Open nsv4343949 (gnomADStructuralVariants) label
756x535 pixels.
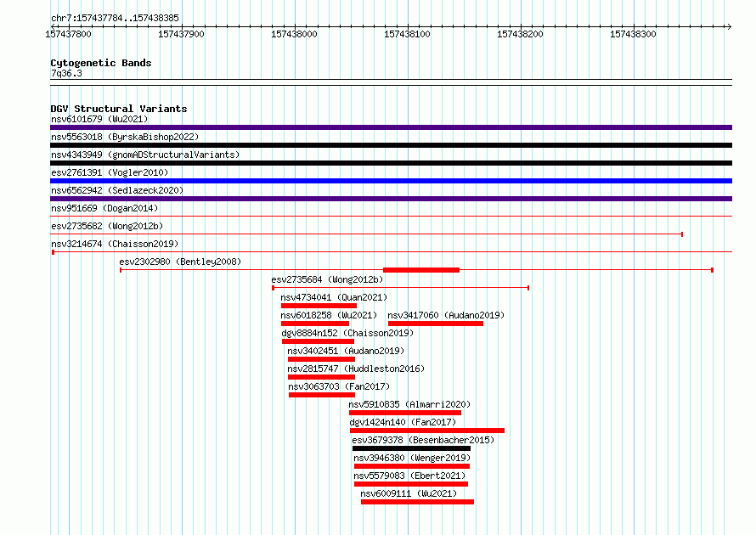click(x=145, y=155)
